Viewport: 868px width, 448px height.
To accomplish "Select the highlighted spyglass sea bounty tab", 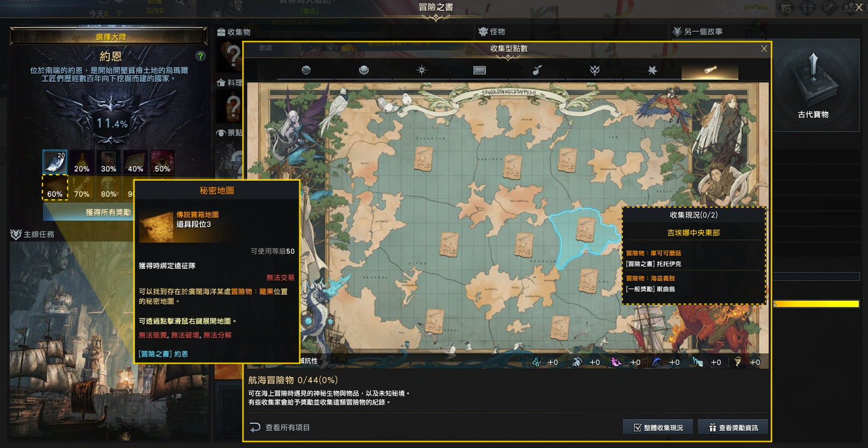I will click(x=710, y=70).
